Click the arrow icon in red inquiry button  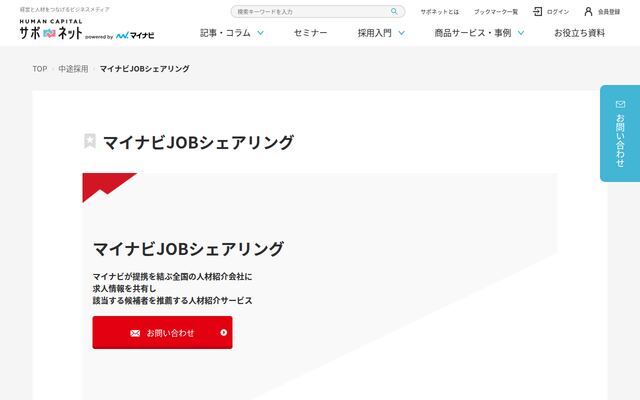point(223,332)
